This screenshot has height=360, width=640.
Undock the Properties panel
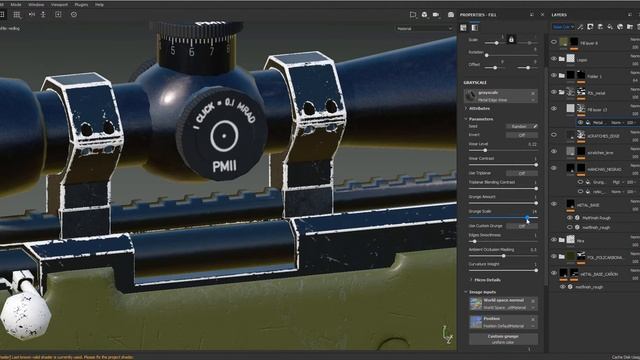pyautogui.click(x=532, y=15)
